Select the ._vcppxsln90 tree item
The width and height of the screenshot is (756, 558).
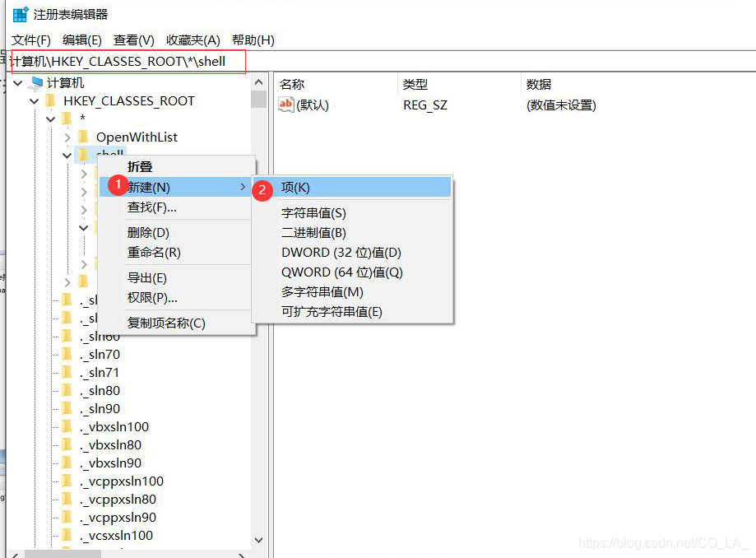tap(118, 518)
